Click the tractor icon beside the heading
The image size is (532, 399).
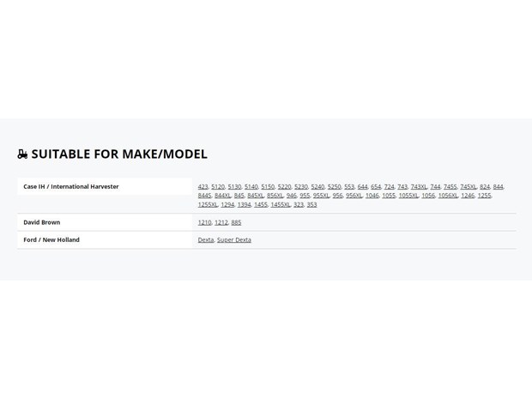(x=22, y=154)
